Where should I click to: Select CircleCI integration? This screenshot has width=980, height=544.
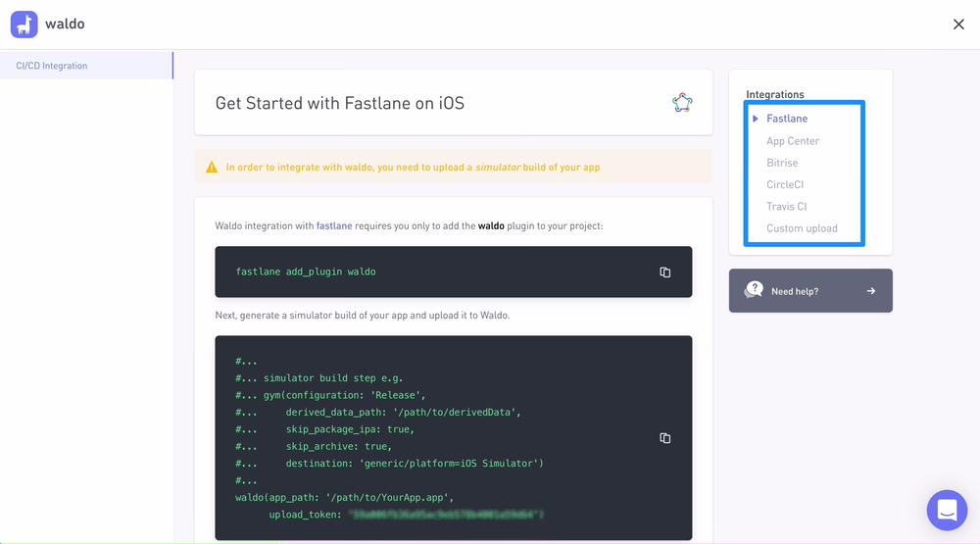coord(785,184)
